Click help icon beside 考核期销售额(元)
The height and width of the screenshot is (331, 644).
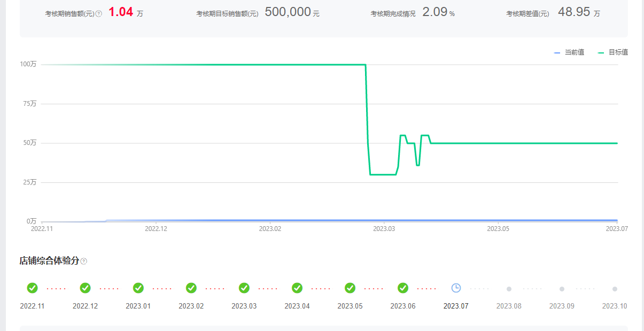tap(99, 14)
